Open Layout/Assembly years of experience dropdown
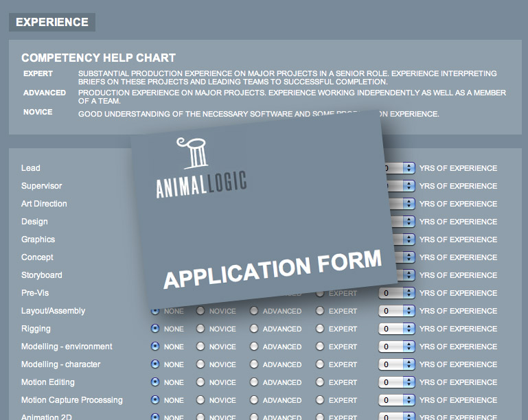Image resolution: width=528 pixels, height=420 pixels. click(397, 311)
